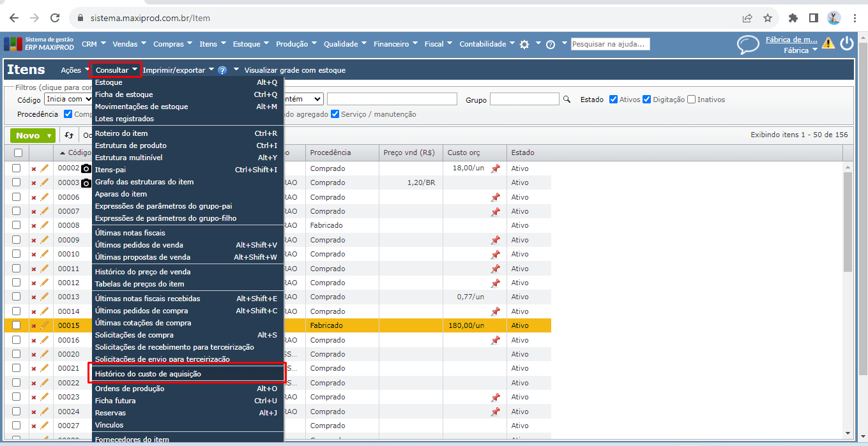
Task: Uncheck the Ativos state checkbox
Action: pos(613,100)
